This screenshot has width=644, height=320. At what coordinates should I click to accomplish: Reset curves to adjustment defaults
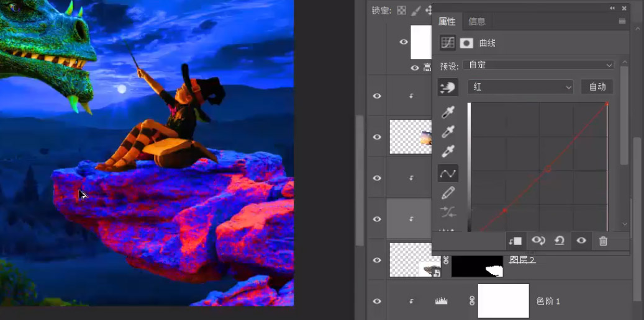coord(560,241)
